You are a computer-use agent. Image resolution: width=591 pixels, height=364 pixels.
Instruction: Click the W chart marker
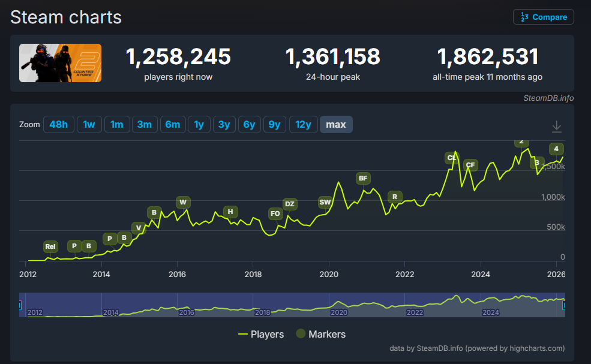coord(183,202)
